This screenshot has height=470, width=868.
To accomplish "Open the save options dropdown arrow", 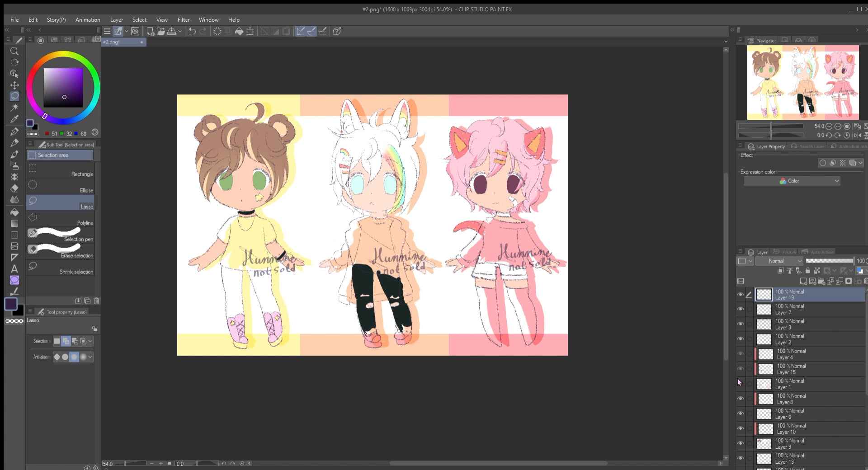I will [180, 31].
